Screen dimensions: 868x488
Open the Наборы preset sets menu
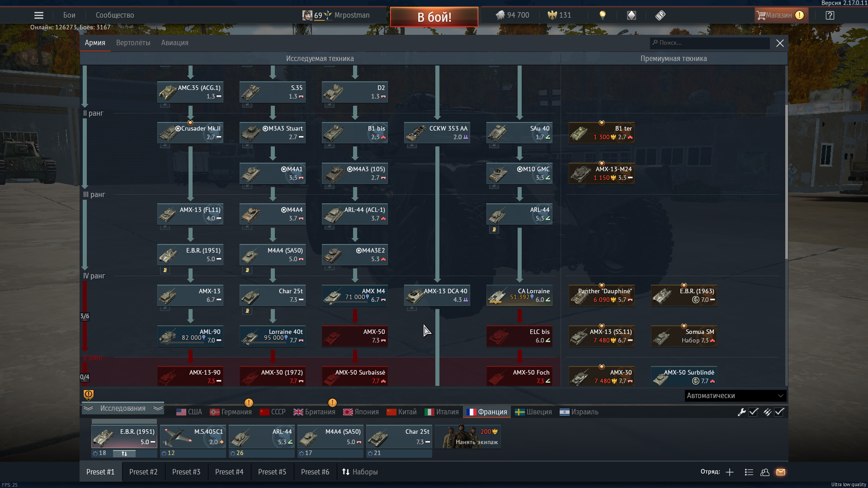[x=359, y=472]
